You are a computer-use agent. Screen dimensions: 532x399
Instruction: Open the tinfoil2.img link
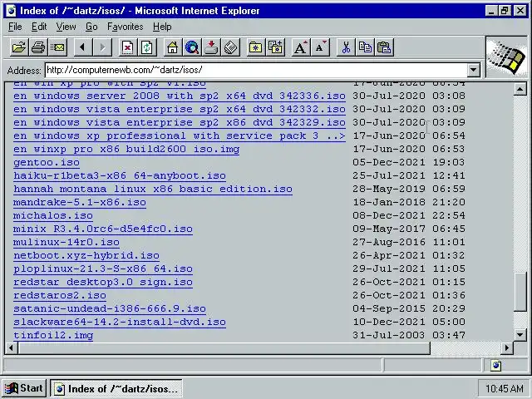coord(53,336)
